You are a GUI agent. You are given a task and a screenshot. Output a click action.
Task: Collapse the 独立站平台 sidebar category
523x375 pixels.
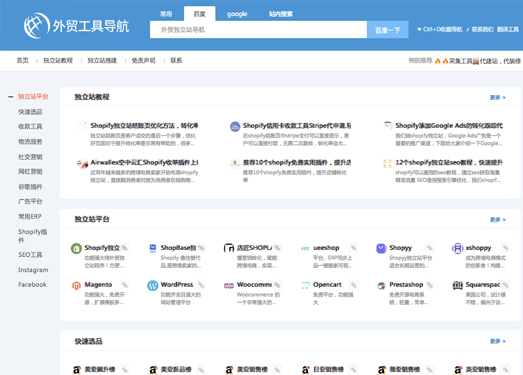coord(11,97)
